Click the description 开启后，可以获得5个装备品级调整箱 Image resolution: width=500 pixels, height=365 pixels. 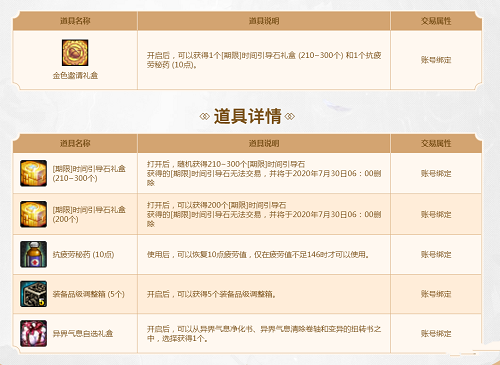tap(211, 294)
